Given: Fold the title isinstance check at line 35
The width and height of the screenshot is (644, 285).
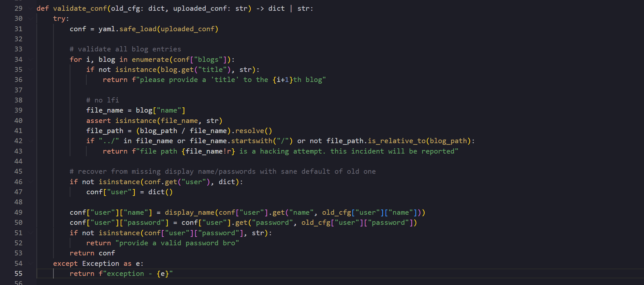Looking at the screenshot, I should click(30, 70).
